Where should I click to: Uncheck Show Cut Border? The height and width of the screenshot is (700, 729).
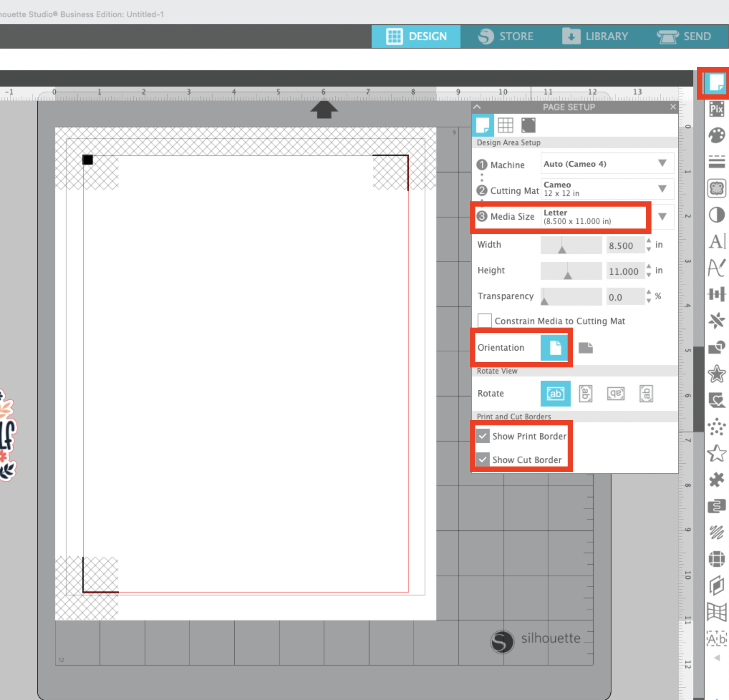click(483, 460)
